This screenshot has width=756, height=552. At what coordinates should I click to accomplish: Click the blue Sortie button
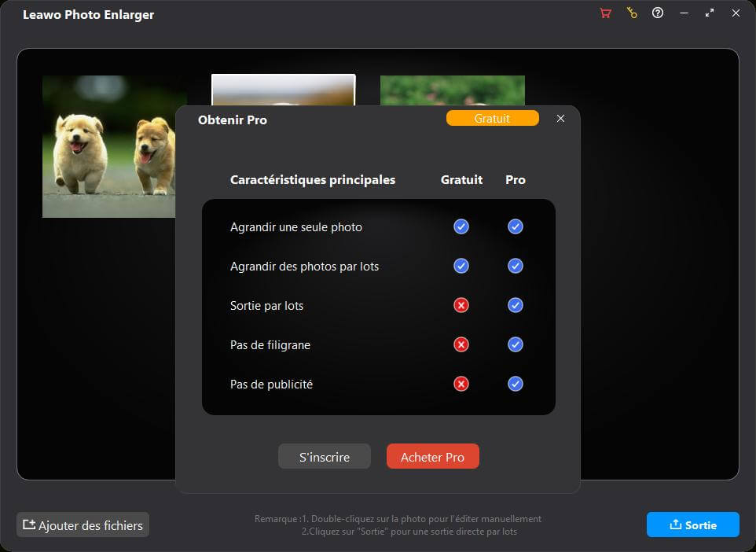[x=693, y=525]
